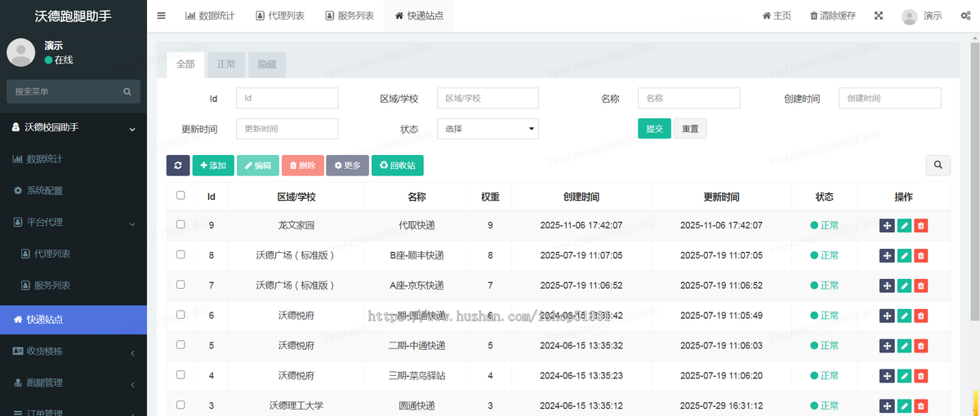Check the checkbox for row Id 4

pyautogui.click(x=180, y=375)
